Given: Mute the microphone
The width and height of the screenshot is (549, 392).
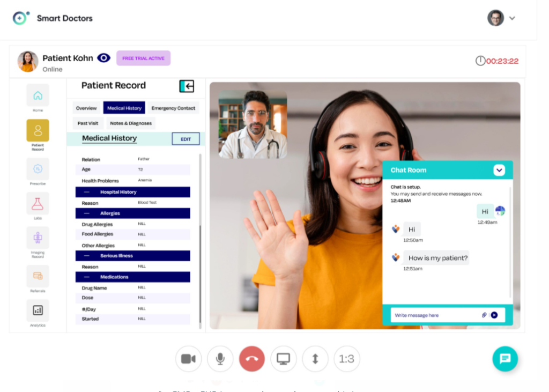Looking at the screenshot, I should (220, 359).
